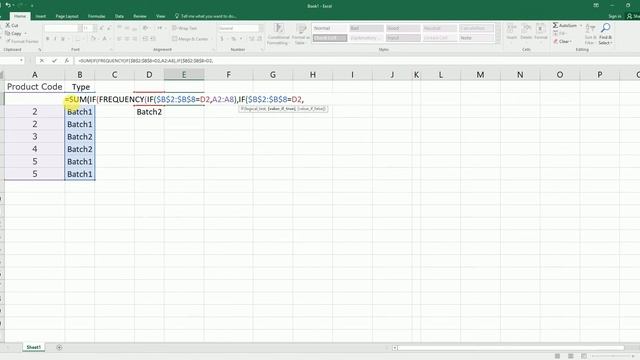Open Conditional Formatting menu

279,34
